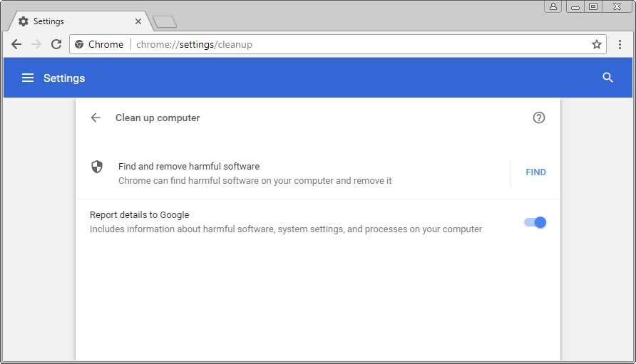
Task: Click the Chrome site info chip
Action: coord(100,44)
